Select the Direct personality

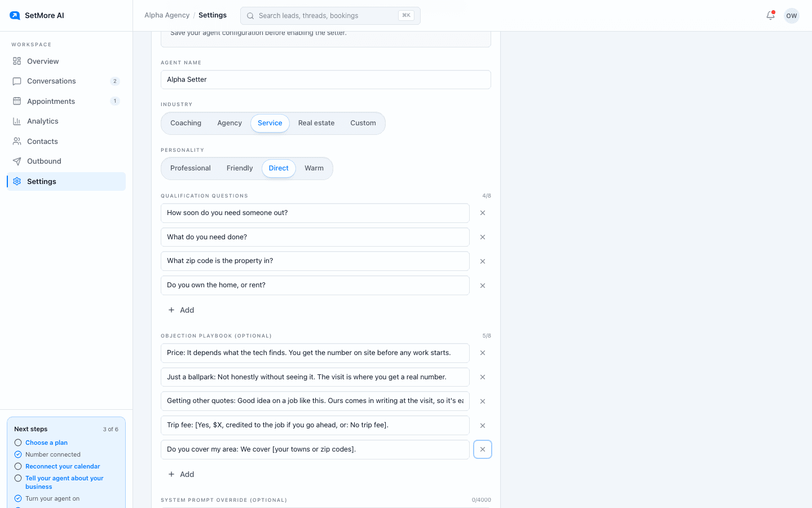[x=279, y=168]
